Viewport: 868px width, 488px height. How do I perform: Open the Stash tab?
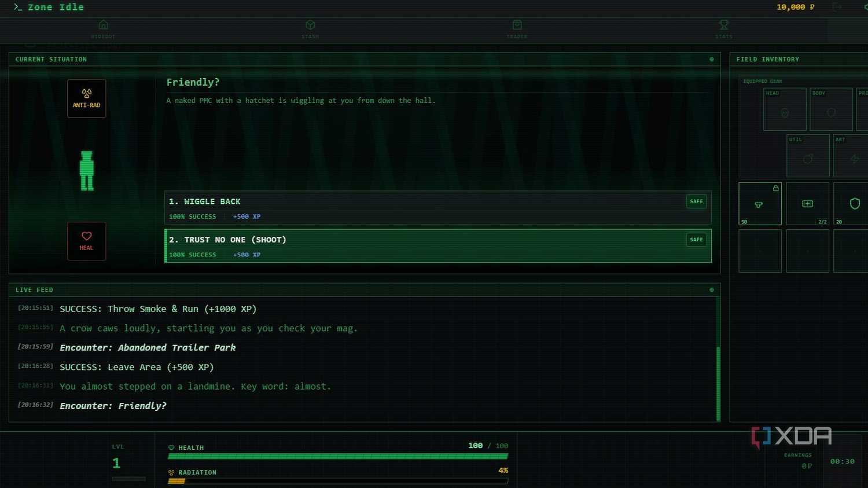[310, 30]
